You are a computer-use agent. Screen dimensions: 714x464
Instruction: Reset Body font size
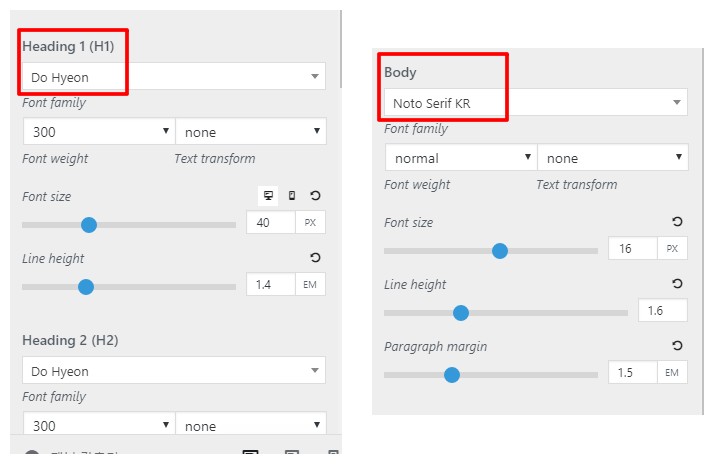677,222
